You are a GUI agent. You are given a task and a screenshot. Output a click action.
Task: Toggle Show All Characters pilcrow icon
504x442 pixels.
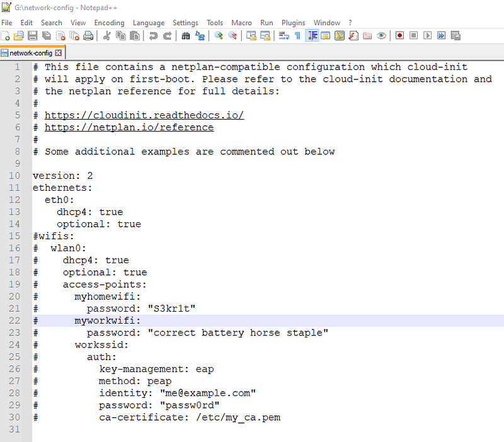click(297, 36)
